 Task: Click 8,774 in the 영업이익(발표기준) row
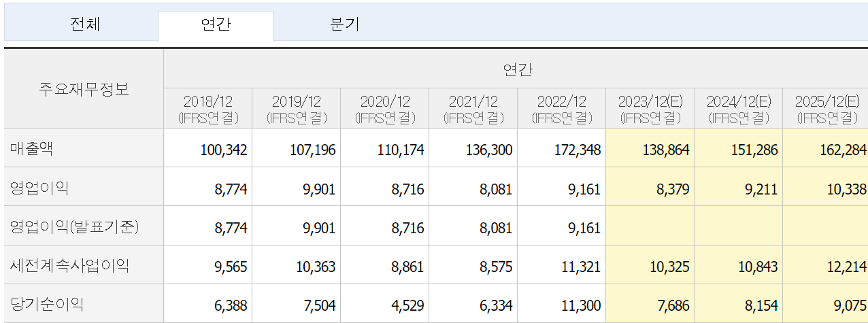point(231,227)
